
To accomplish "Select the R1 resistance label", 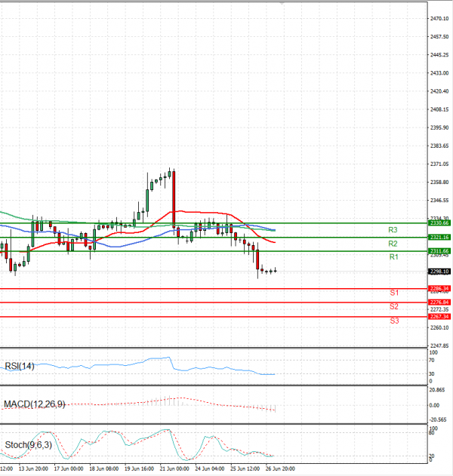I will point(394,257).
